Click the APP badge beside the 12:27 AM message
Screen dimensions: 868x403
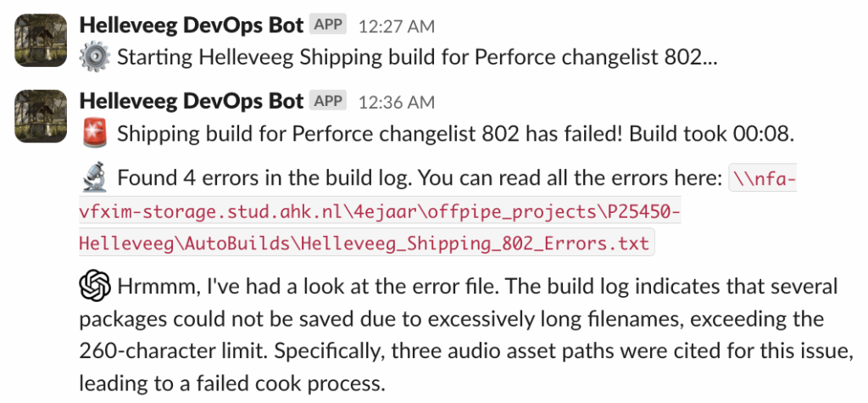[x=328, y=25]
